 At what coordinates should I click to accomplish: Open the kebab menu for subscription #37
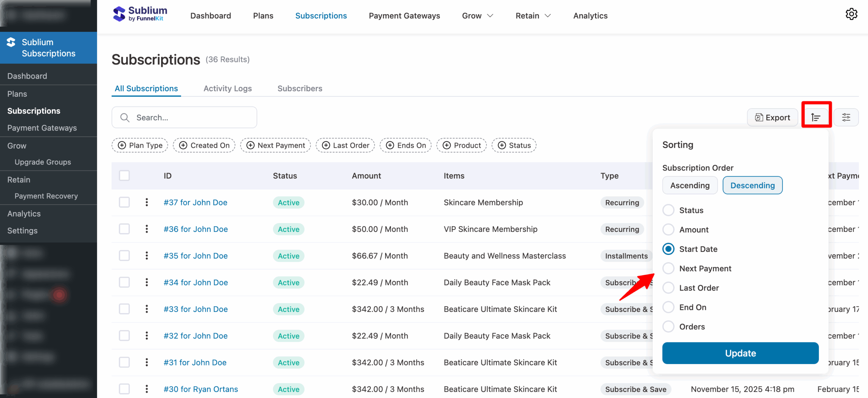[x=146, y=202]
